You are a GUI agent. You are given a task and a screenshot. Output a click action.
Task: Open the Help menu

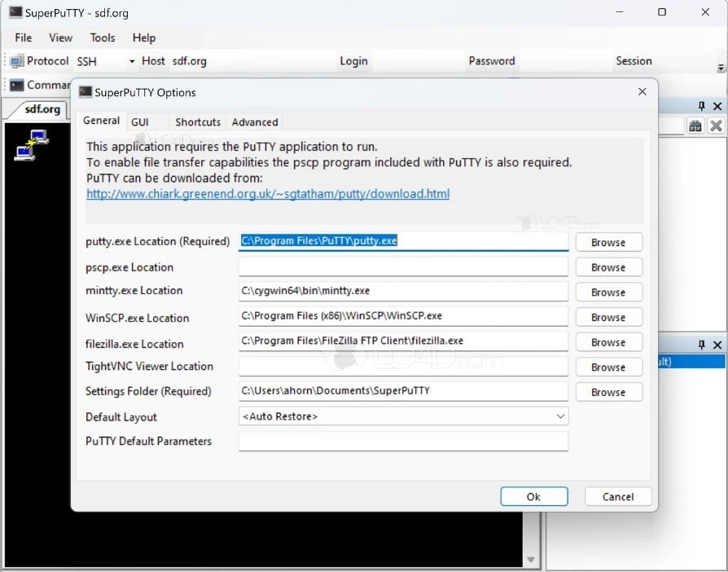[144, 37]
